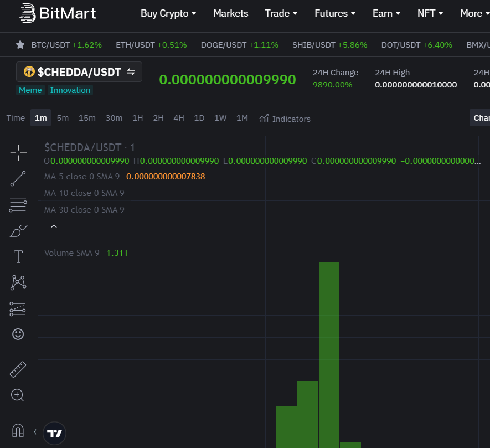This screenshot has height=448, width=490.
Task: Select the 2H timeframe
Action: tap(158, 118)
